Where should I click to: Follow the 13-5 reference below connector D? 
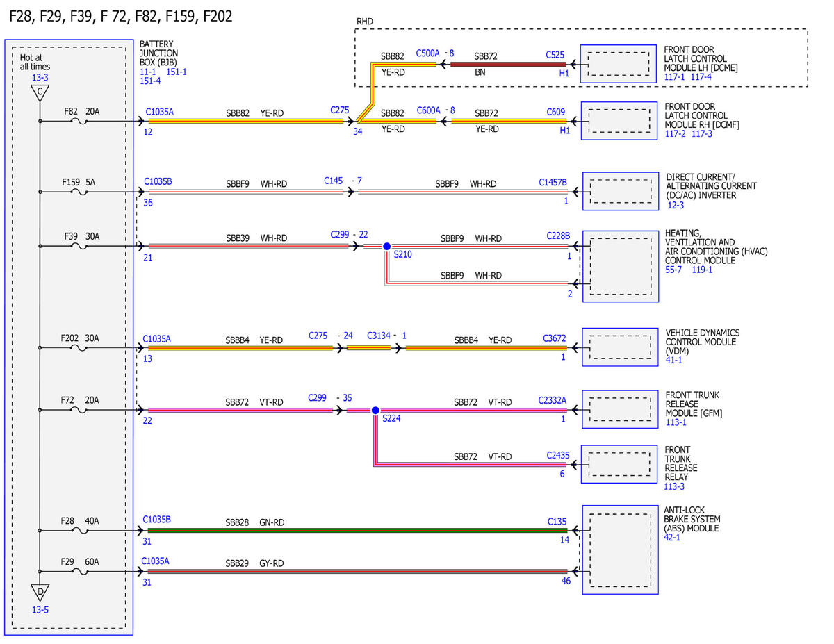click(40, 610)
